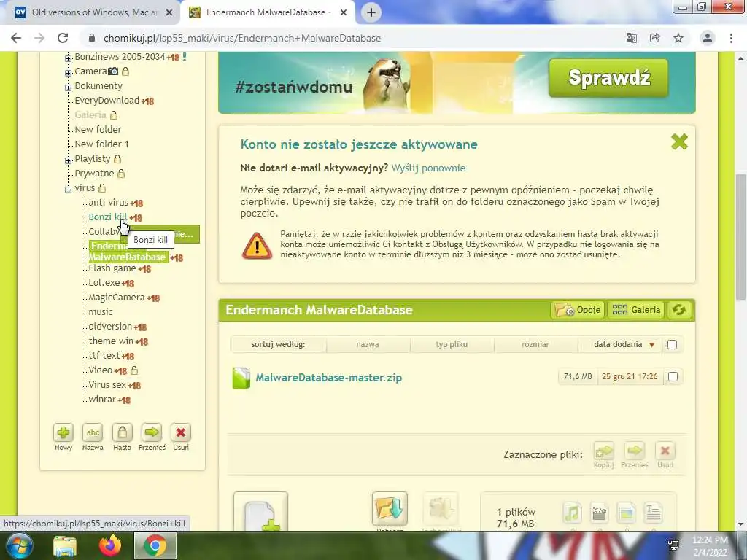
Task: Open the oldversion folder
Action: tap(110, 326)
